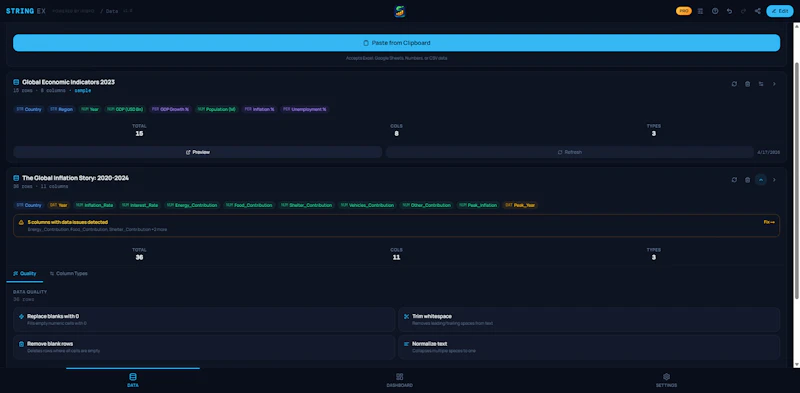This screenshot has width=800, height=393.
Task: Select Energy_Contribution column chip
Action: tap(192, 205)
